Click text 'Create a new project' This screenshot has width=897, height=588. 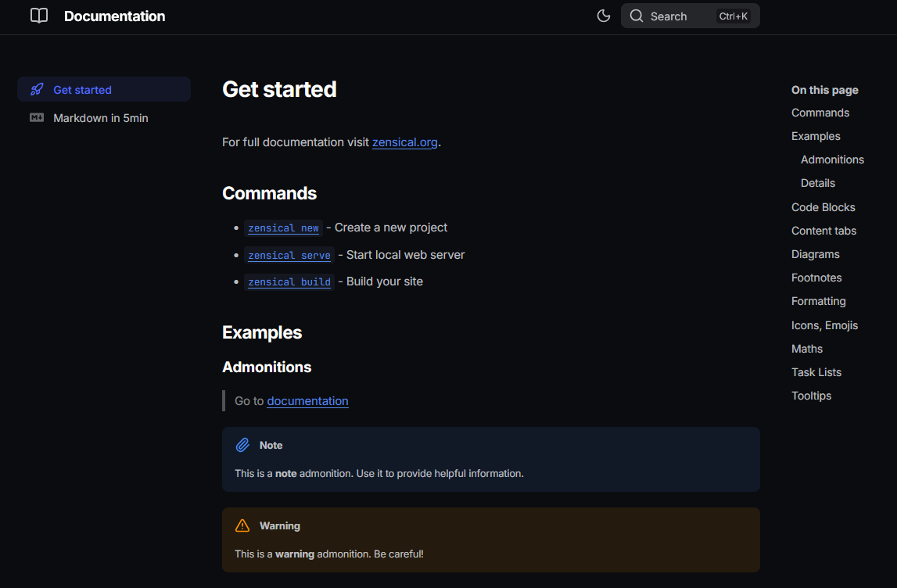tap(391, 228)
